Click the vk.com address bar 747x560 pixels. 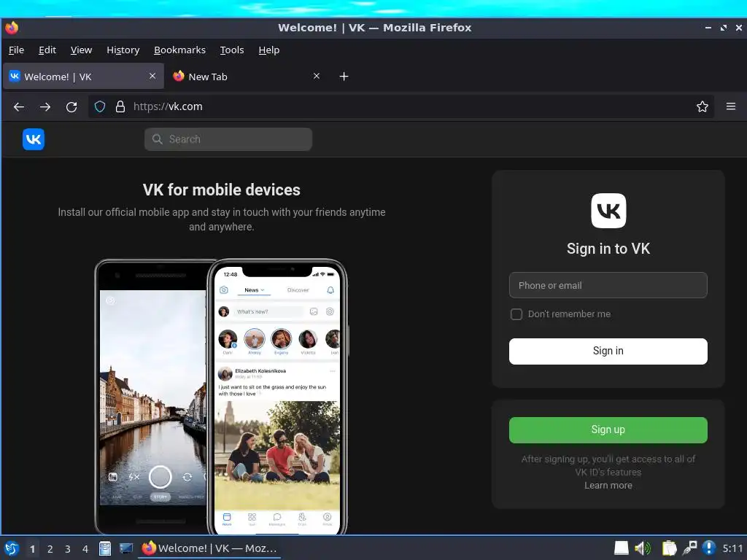[400, 106]
